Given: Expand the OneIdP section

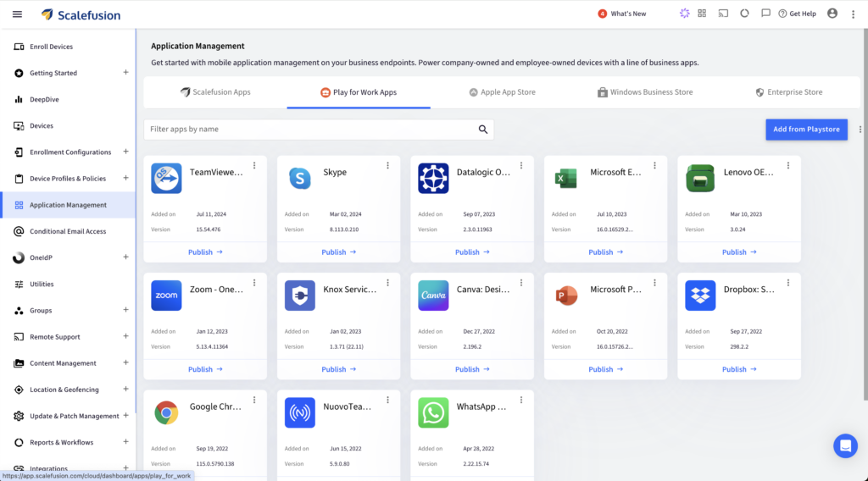Looking at the screenshot, I should pos(125,257).
